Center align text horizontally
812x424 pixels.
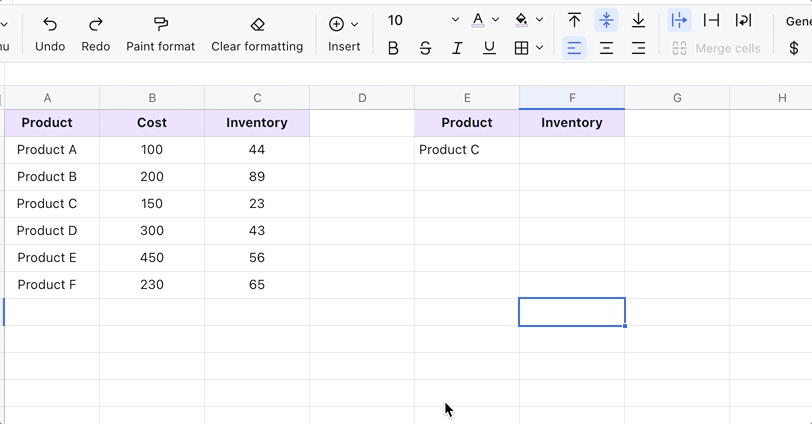[606, 48]
